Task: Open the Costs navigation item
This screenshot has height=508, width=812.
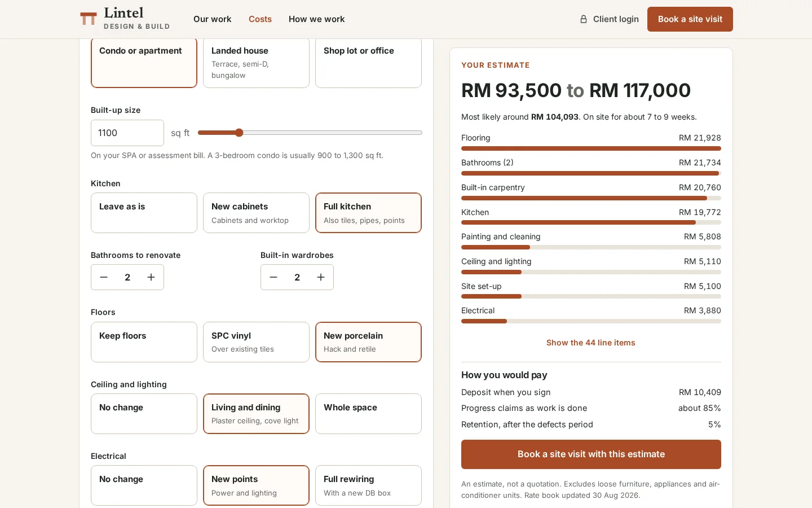Action: point(260,19)
